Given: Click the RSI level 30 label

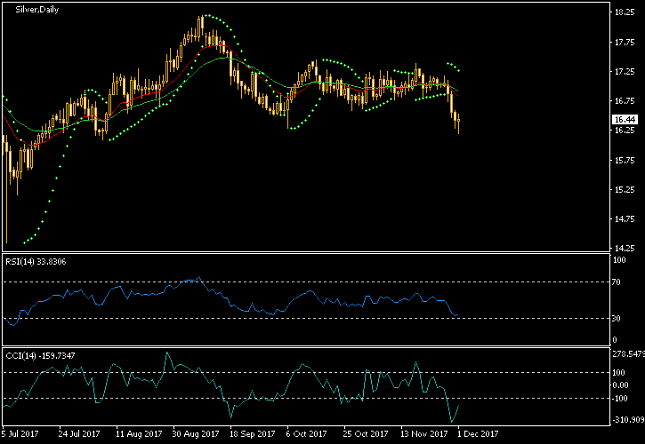Looking at the screenshot, I should coord(616,318).
